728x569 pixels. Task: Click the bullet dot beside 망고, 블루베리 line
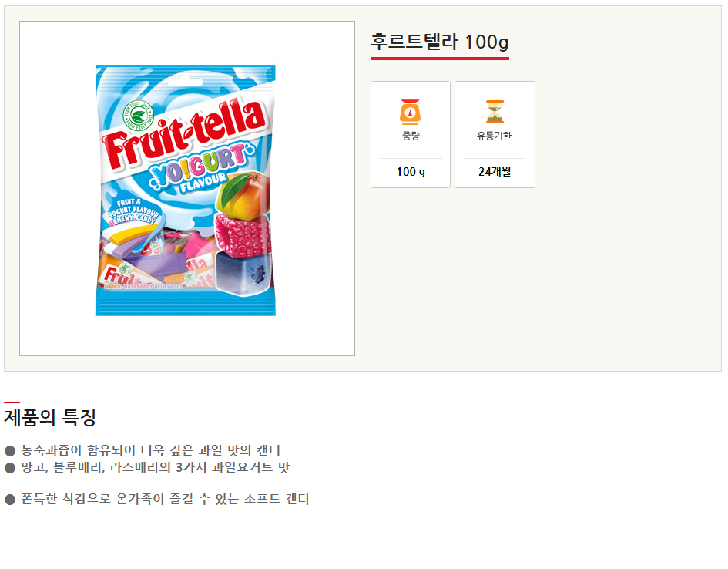coord(10,467)
